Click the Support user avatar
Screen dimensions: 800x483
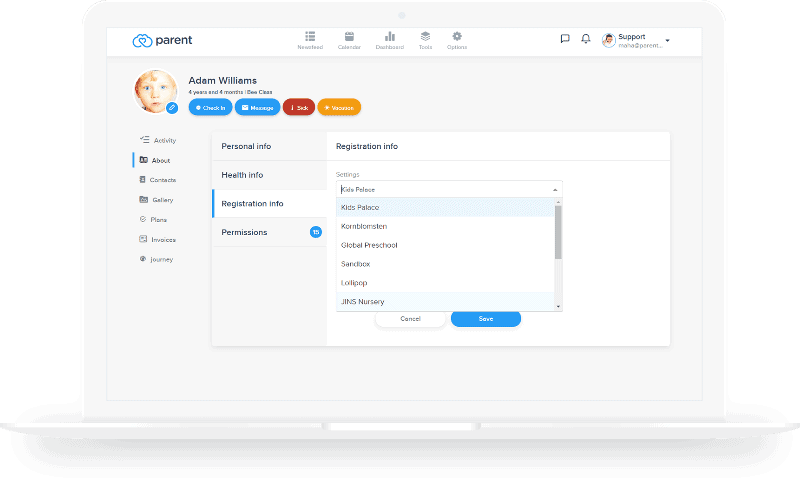click(608, 40)
